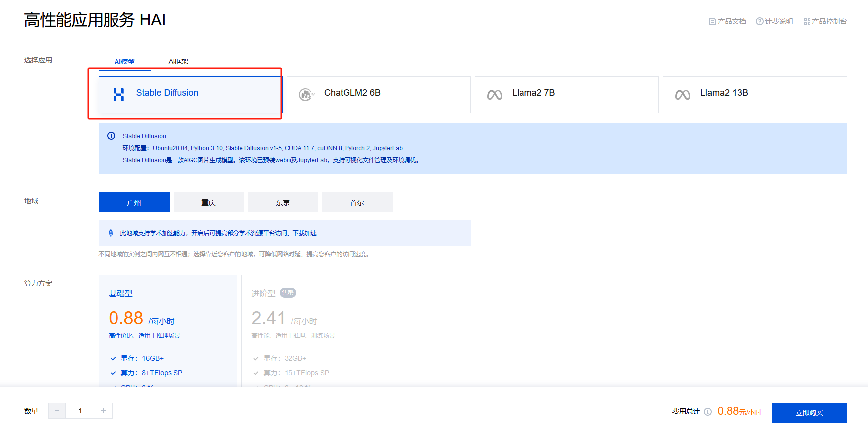The image size is (868, 427).
Task: Click the checkmark beside 算力: 15+TFlops SP
Action: coord(256,373)
